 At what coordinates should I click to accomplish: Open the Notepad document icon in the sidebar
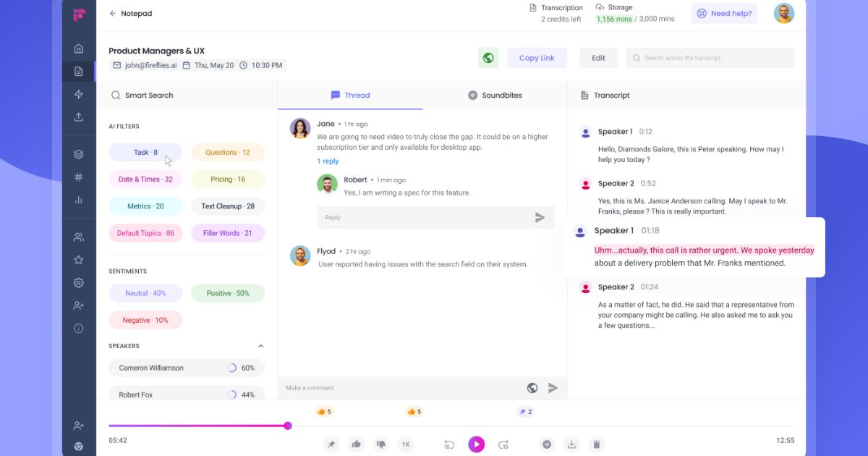tap(79, 71)
